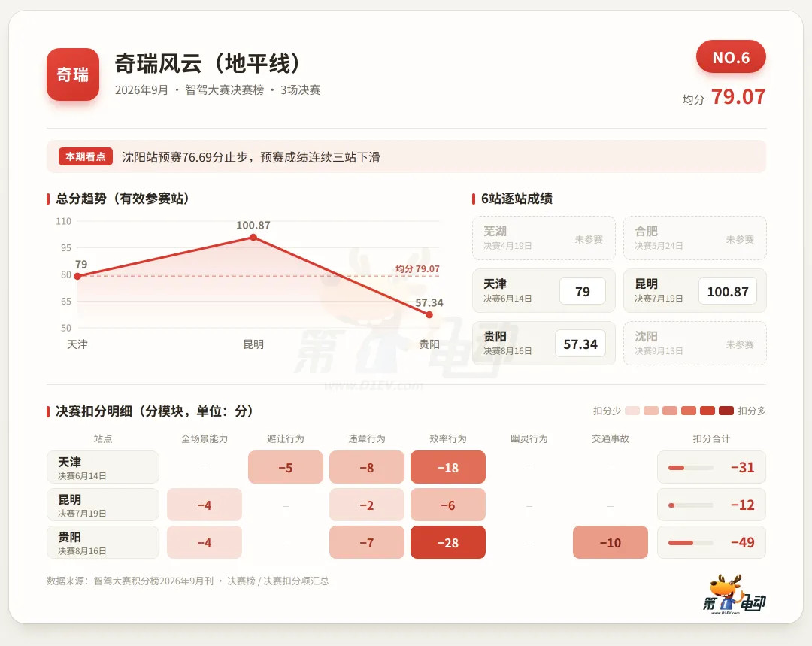Click the 全场景能力 column header
The image size is (812, 646).
pos(205,438)
